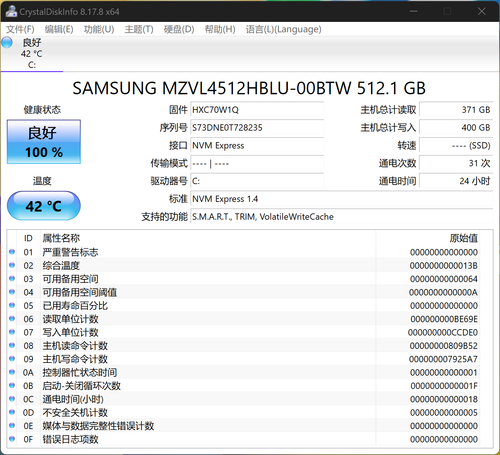Click status dot beside 01 严重警告标志
Image resolution: width=500 pixels, height=455 pixels.
12,252
